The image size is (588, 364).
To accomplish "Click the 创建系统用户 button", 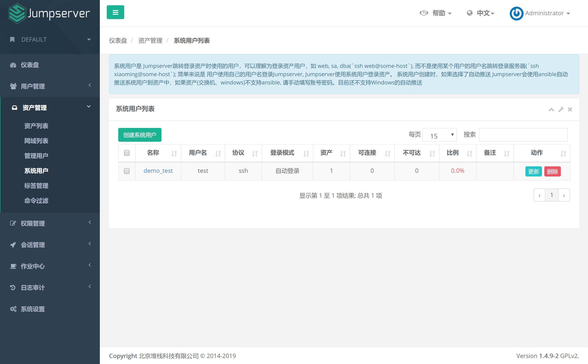I will [x=140, y=135].
